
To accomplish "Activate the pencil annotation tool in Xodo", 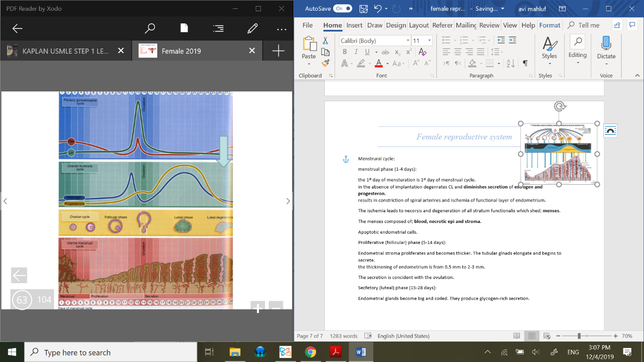I will coord(252,29).
